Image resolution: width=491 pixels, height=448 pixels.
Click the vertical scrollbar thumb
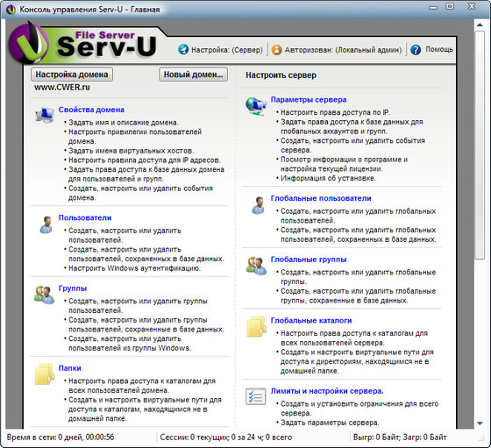tap(480, 145)
